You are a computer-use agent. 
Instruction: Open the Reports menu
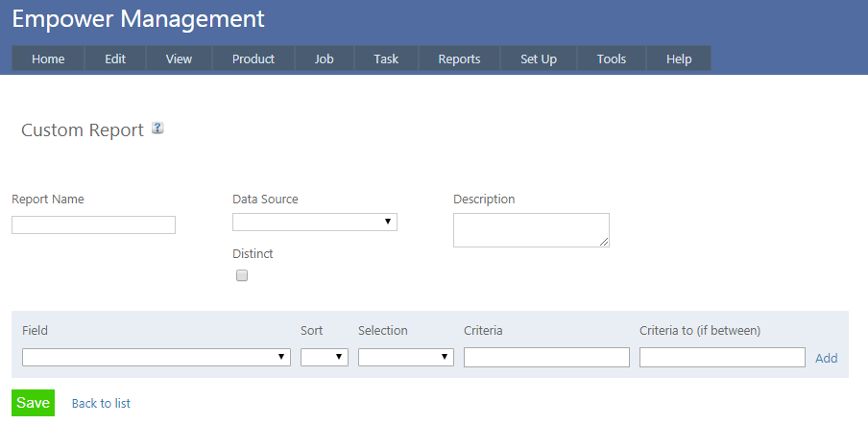[459, 59]
